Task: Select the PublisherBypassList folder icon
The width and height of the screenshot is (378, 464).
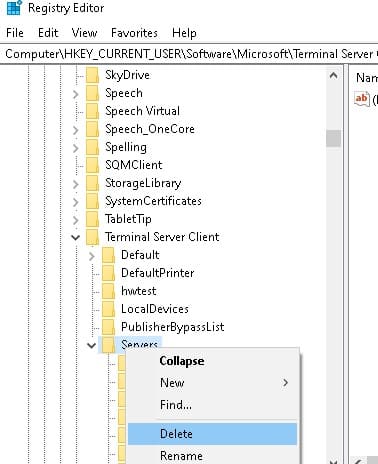Action: pos(108,327)
